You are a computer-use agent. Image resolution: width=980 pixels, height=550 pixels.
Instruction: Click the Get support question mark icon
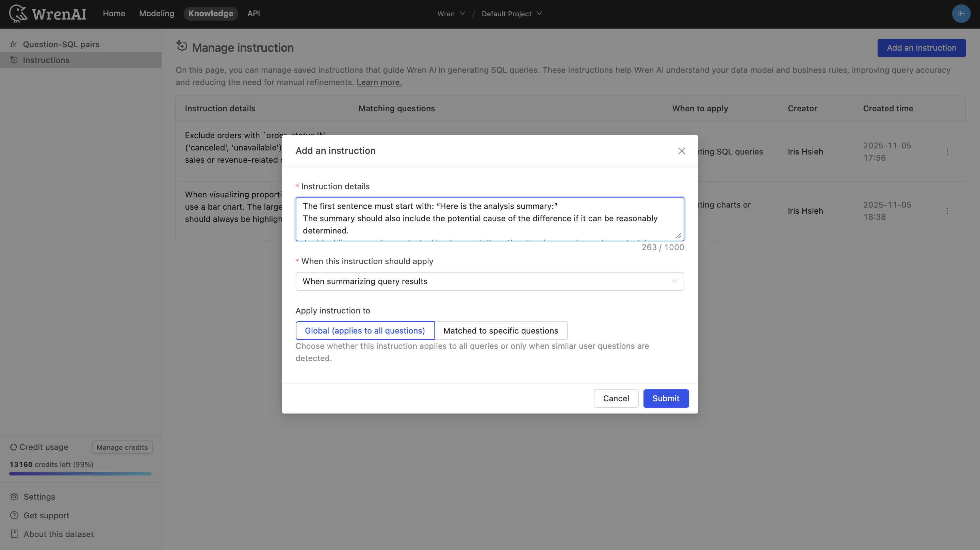click(x=14, y=515)
